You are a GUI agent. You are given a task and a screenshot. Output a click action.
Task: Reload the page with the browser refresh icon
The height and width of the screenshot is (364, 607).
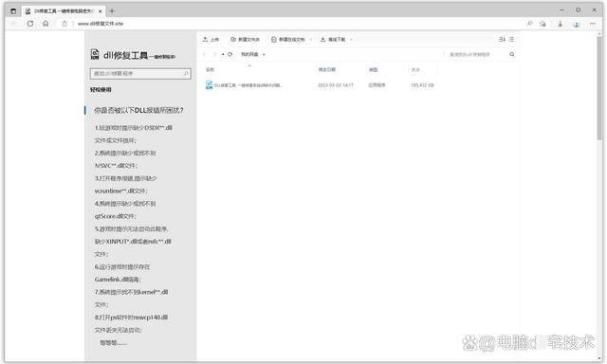(30, 24)
